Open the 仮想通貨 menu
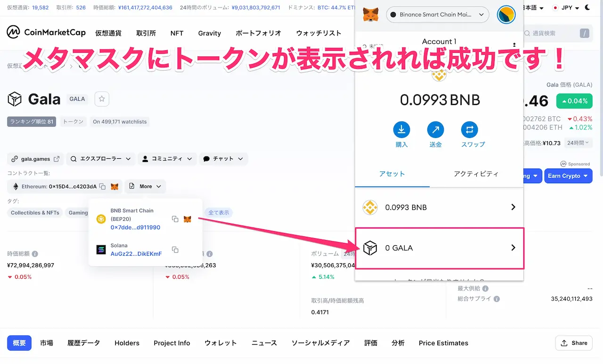 108,33
